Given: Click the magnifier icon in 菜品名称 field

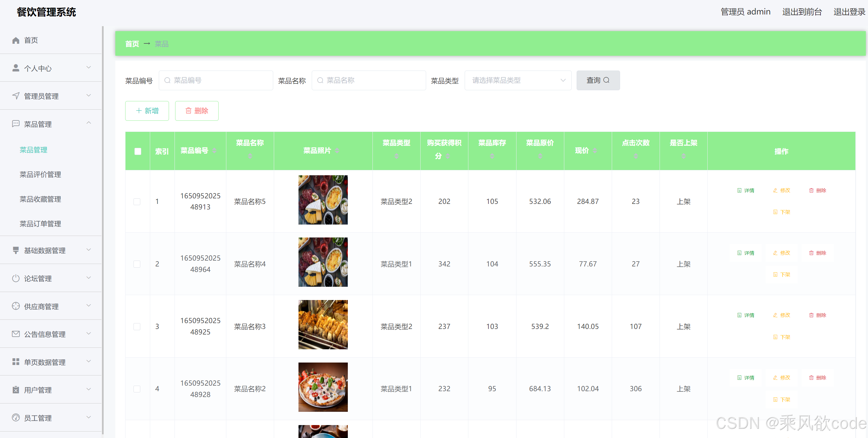Looking at the screenshot, I should [x=320, y=80].
